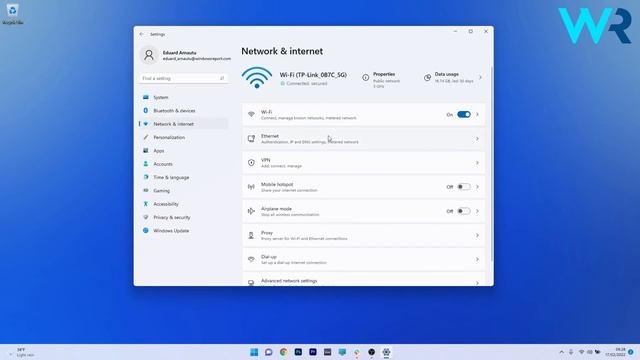640x360 pixels.
Task: Launch Chrome from the taskbar
Action: (283, 352)
